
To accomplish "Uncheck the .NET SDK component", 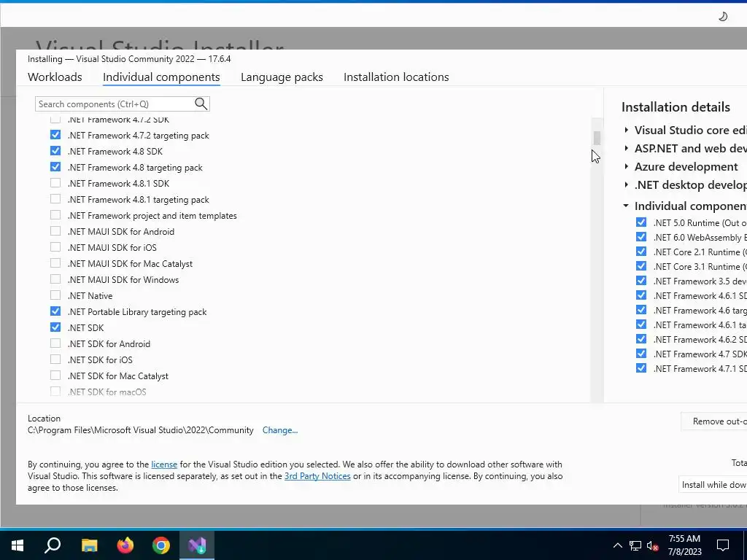I will [x=55, y=327].
